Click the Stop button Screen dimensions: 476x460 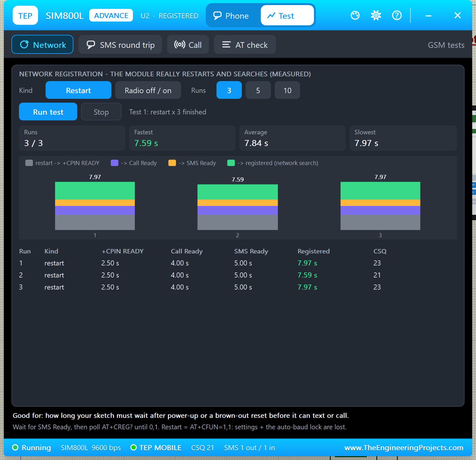click(x=101, y=112)
